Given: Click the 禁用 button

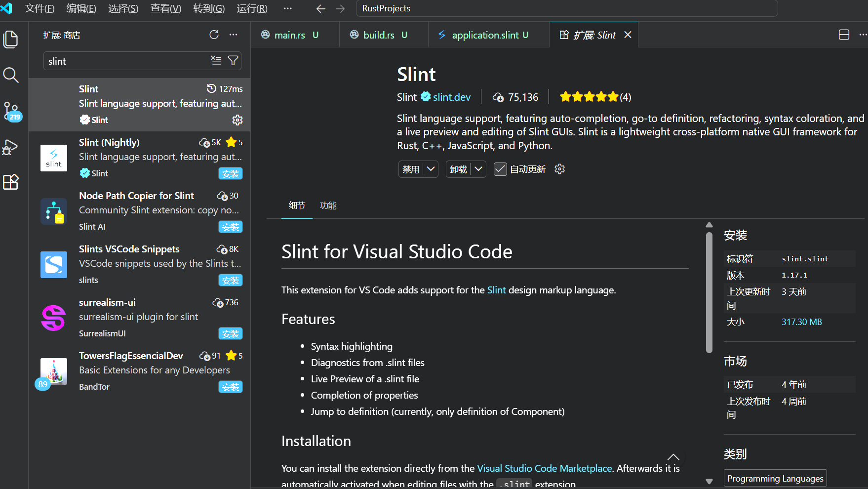Looking at the screenshot, I should click(411, 169).
